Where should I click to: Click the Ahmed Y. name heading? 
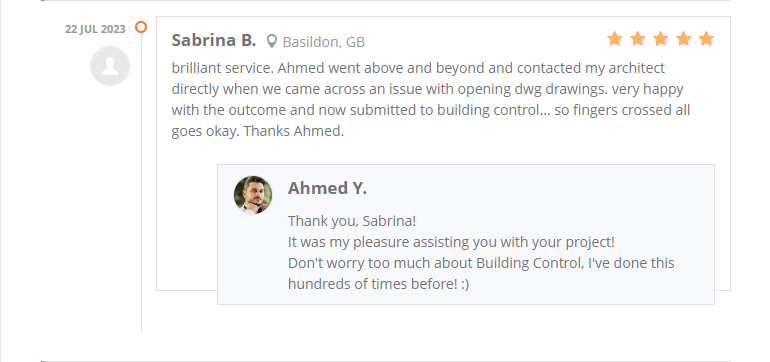coord(327,188)
